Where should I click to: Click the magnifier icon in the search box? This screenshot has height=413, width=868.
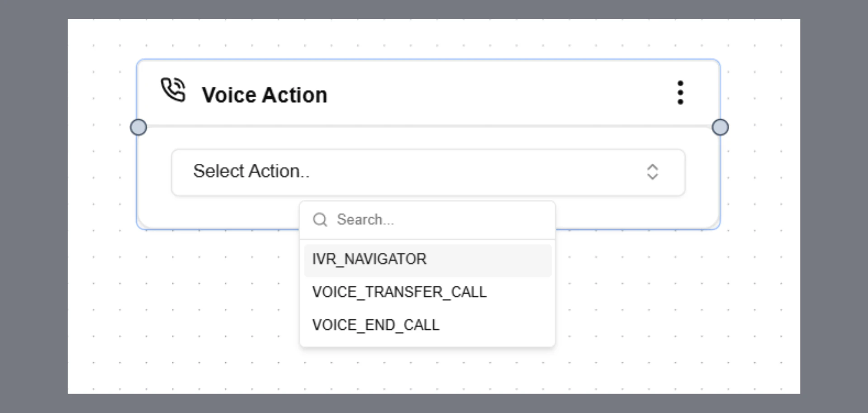click(320, 220)
